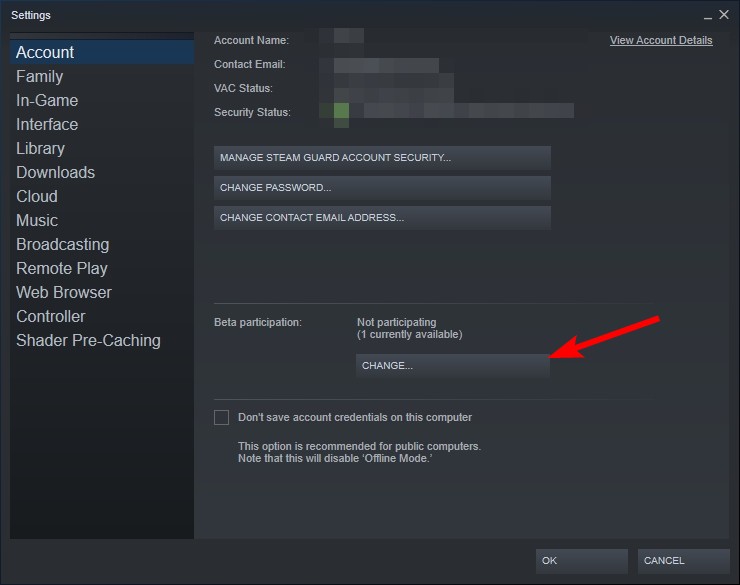Go to Broadcasting settings
The width and height of the screenshot is (740, 585).
coord(62,244)
